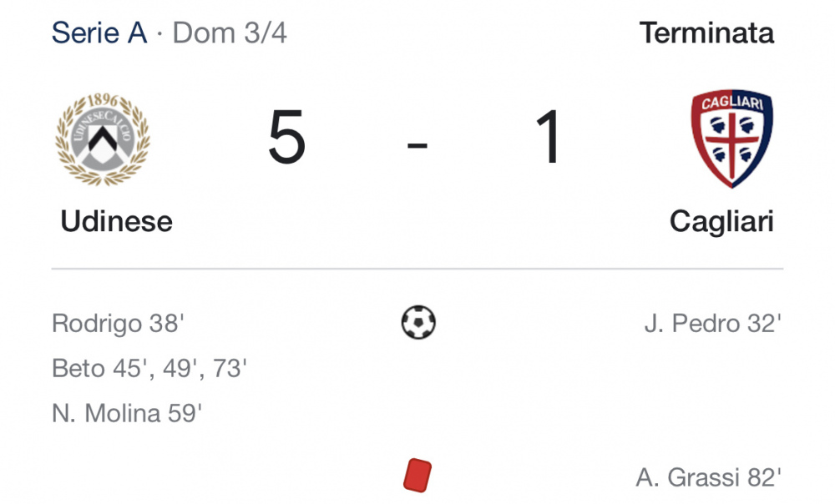Screen dimensions: 835x504
Task: Click the 1896 text on Udinese crest
Action: point(103,99)
